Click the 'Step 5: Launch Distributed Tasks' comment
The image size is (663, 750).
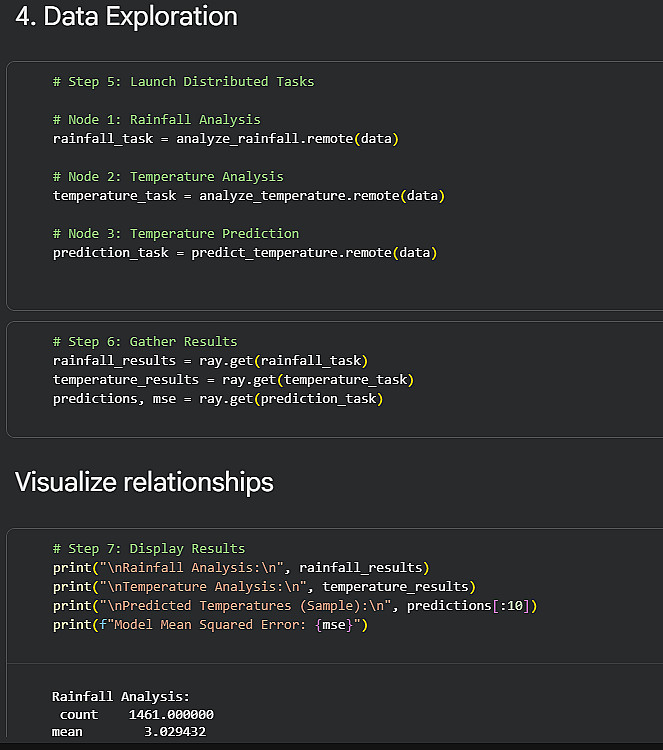point(183,81)
